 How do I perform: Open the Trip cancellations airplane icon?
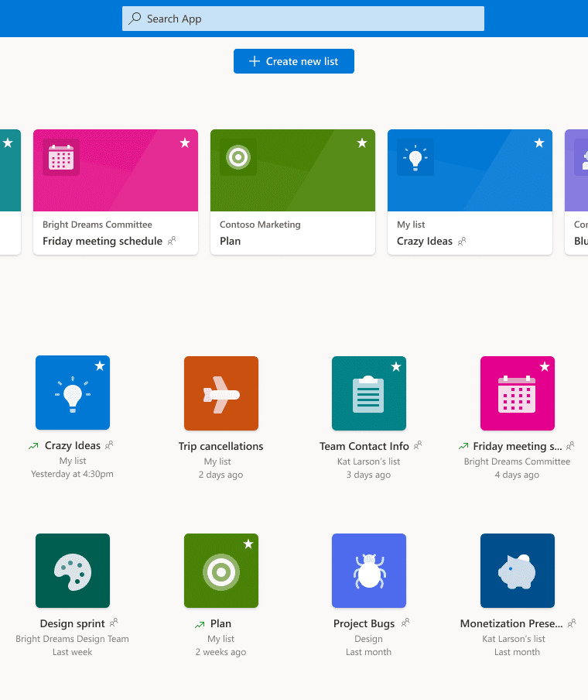220,393
